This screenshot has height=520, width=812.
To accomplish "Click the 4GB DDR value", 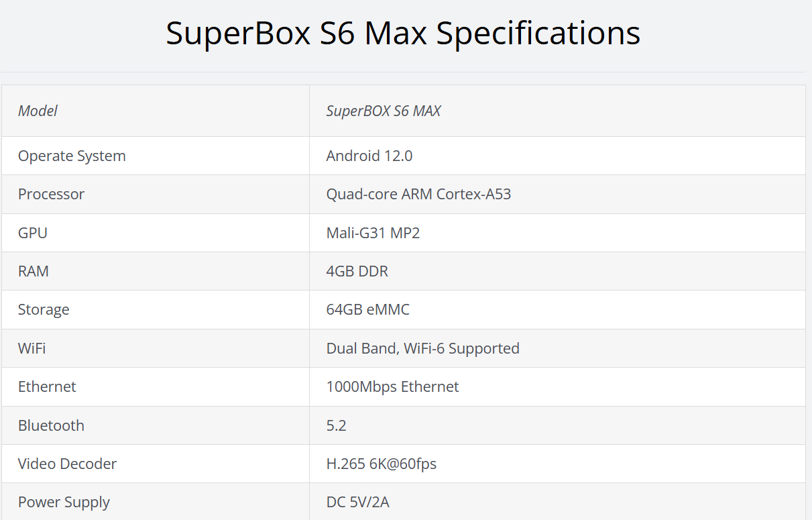I will click(357, 271).
